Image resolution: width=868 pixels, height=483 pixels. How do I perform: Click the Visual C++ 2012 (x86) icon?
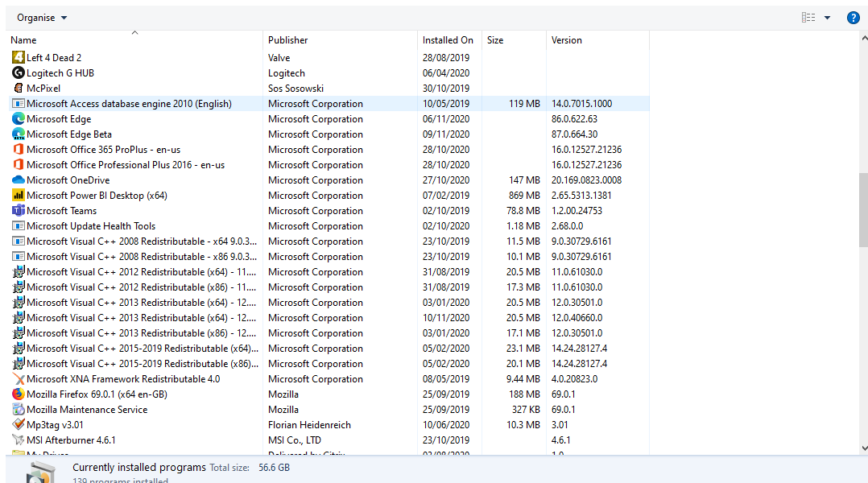click(19, 287)
